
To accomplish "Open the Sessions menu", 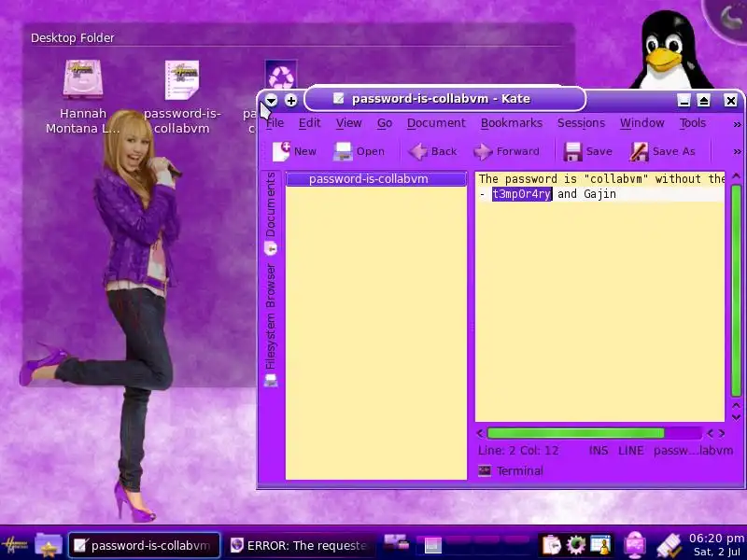I will pyautogui.click(x=581, y=123).
